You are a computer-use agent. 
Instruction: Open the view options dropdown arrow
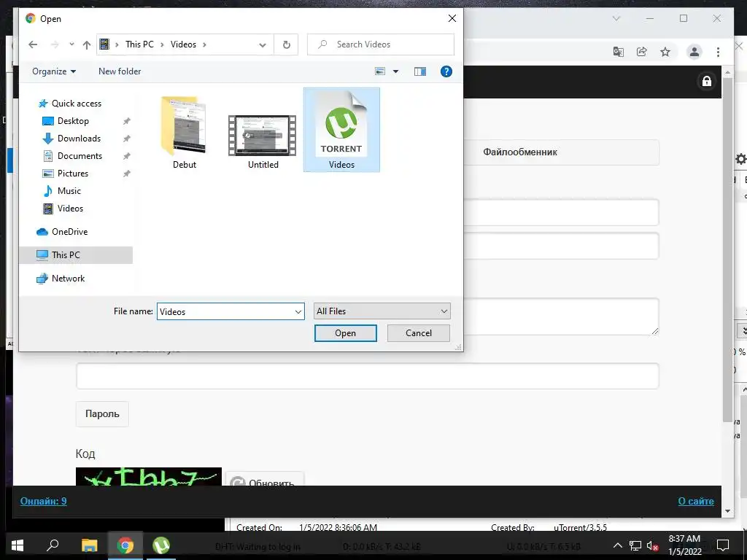tap(395, 71)
